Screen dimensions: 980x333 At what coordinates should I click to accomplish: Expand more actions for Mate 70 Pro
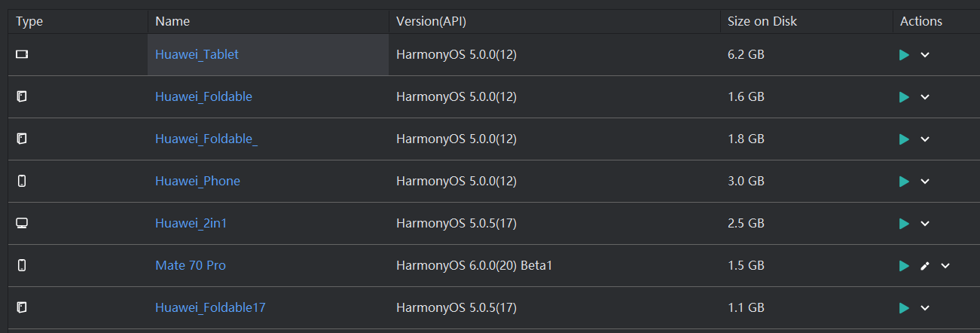point(945,266)
